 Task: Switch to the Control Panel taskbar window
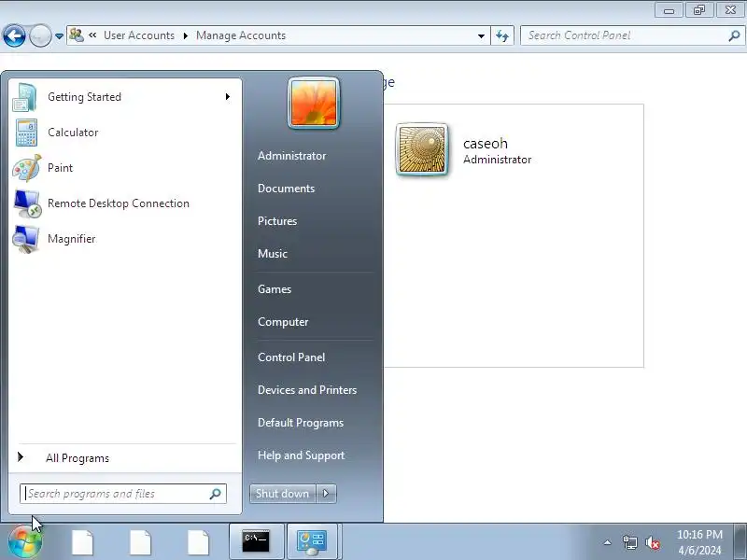[x=313, y=542]
